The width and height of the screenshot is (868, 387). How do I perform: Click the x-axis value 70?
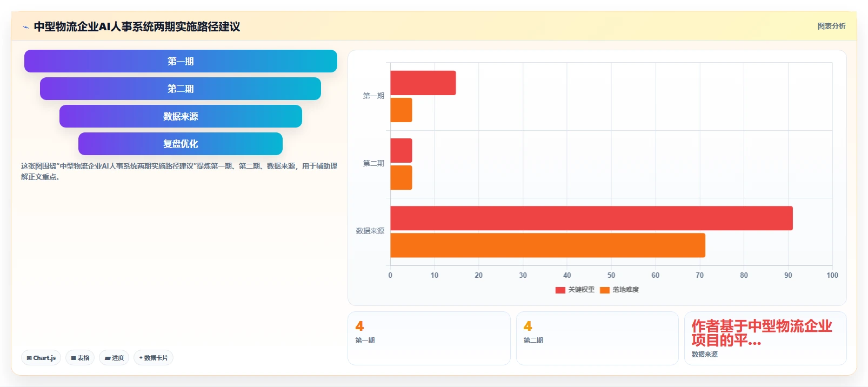[700, 275]
